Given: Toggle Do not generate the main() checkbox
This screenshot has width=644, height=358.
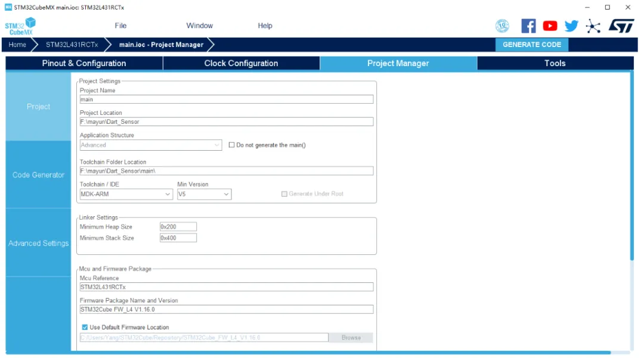Looking at the screenshot, I should point(231,145).
